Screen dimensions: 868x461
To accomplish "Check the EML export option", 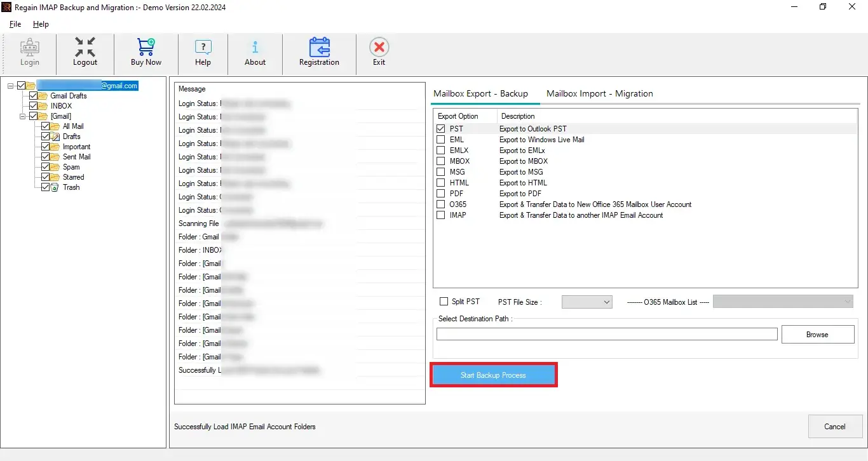I will 441,140.
